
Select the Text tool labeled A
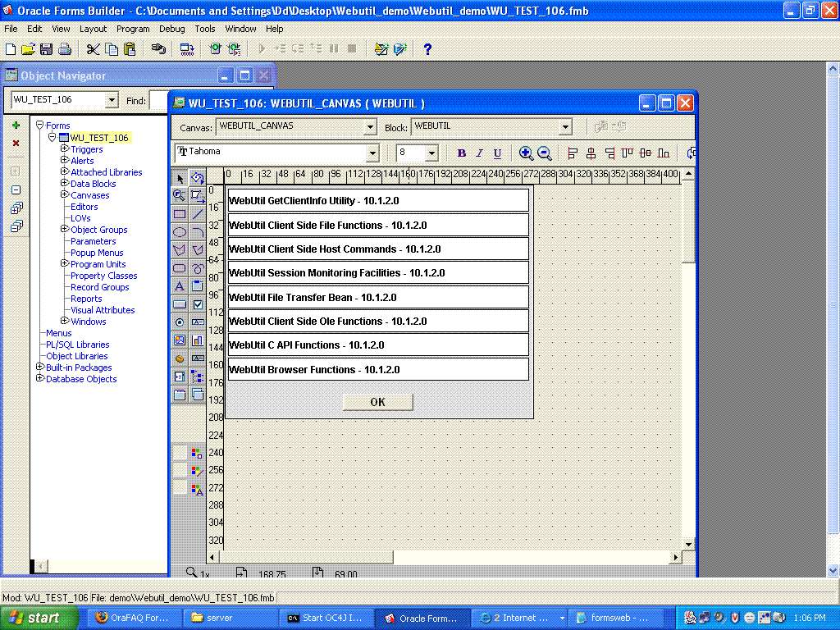(180, 286)
